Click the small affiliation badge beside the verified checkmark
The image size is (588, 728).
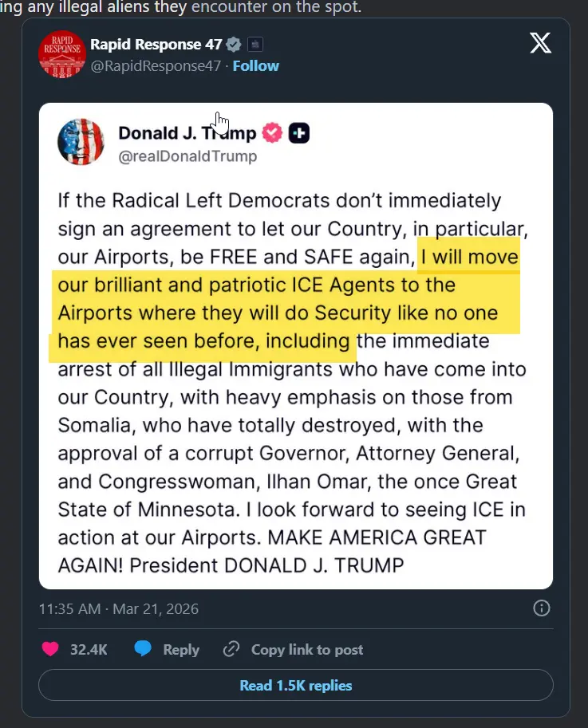[255, 44]
